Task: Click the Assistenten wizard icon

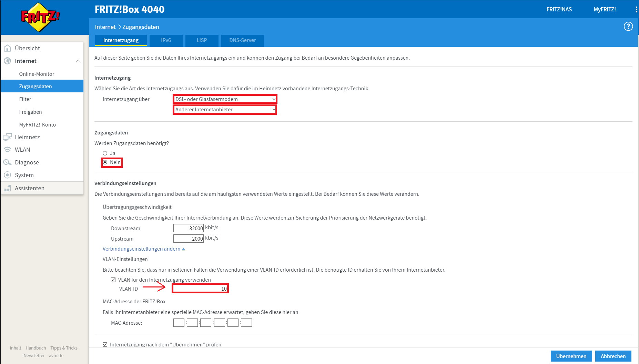Action: pyautogui.click(x=7, y=188)
